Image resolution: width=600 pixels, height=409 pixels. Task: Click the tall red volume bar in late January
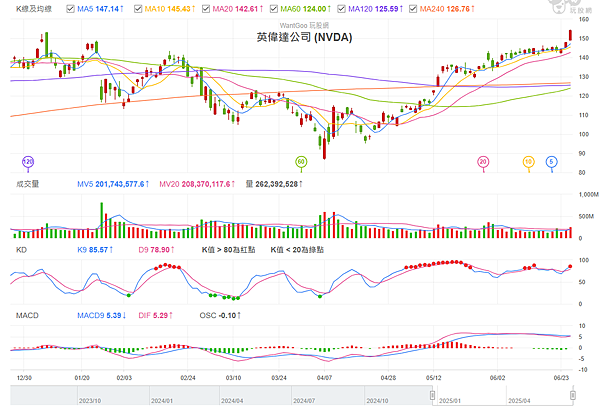click(106, 226)
